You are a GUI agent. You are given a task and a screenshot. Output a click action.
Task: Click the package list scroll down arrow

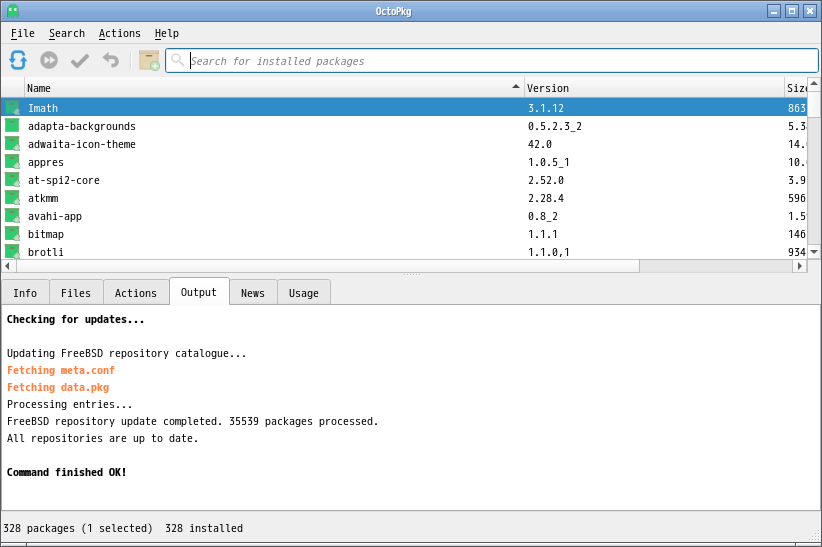click(x=814, y=252)
